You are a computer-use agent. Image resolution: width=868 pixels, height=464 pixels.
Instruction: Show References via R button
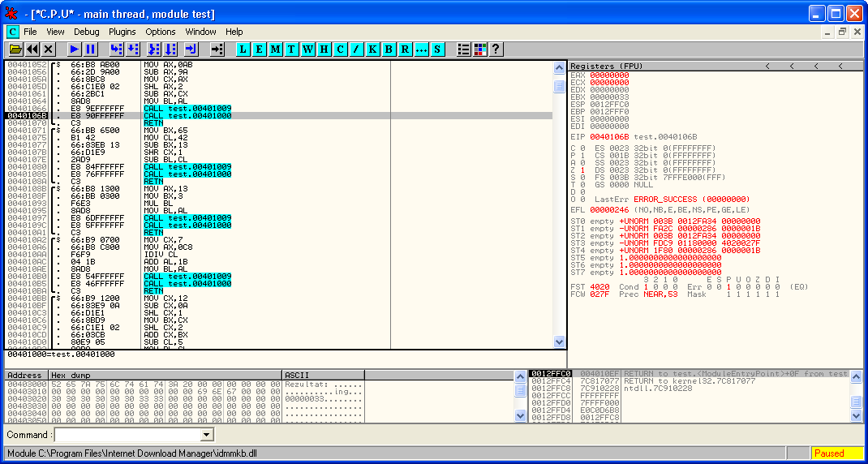tap(406, 49)
